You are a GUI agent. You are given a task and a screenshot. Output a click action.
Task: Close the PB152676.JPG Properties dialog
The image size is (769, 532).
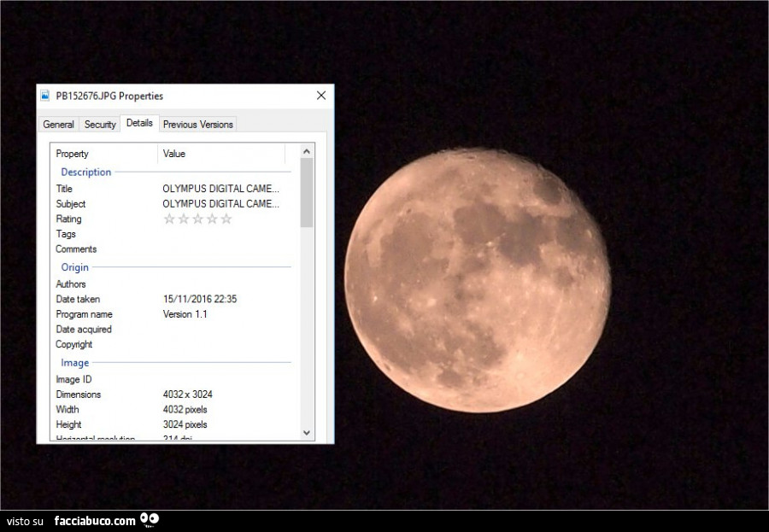[x=321, y=96]
